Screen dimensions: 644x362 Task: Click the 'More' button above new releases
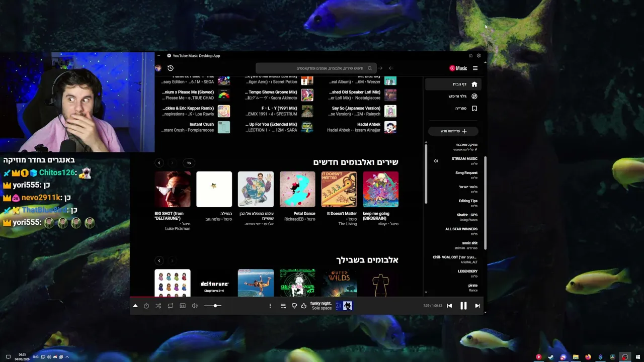pyautogui.click(x=189, y=163)
